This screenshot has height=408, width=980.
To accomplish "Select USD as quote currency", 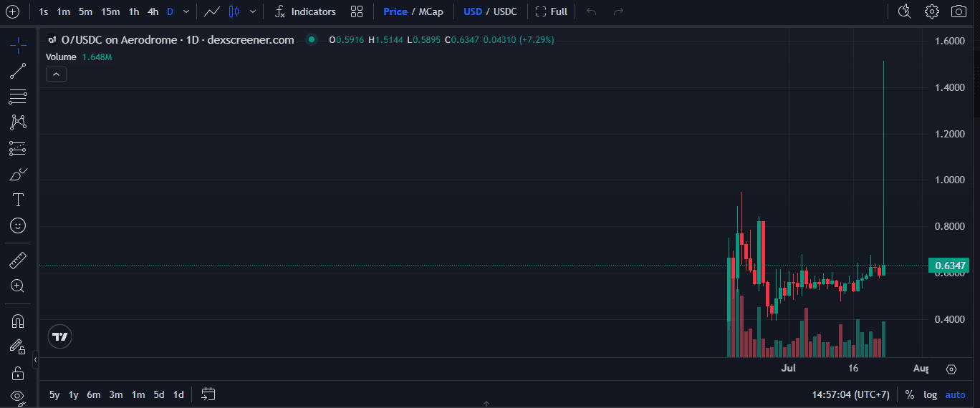I will [473, 11].
